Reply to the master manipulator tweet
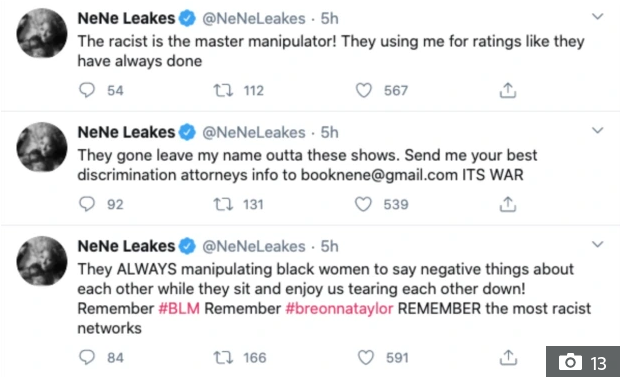The image size is (620, 377). click(x=87, y=90)
